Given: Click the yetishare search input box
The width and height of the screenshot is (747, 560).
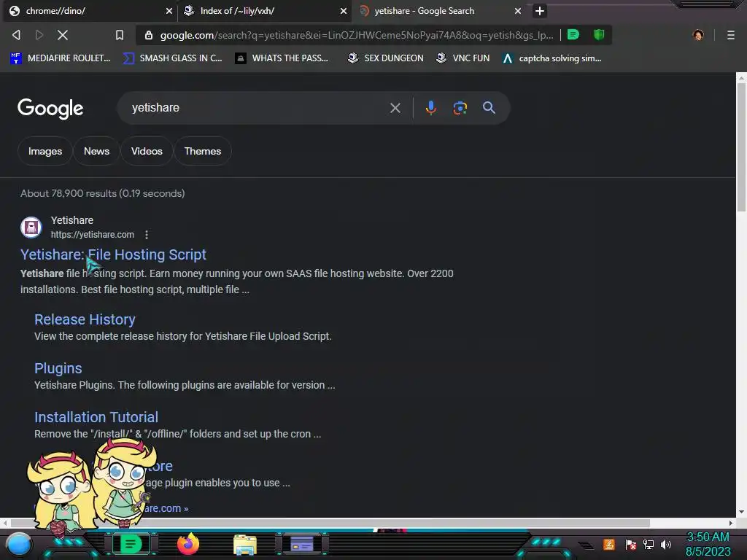Looking at the screenshot, I should [258, 108].
